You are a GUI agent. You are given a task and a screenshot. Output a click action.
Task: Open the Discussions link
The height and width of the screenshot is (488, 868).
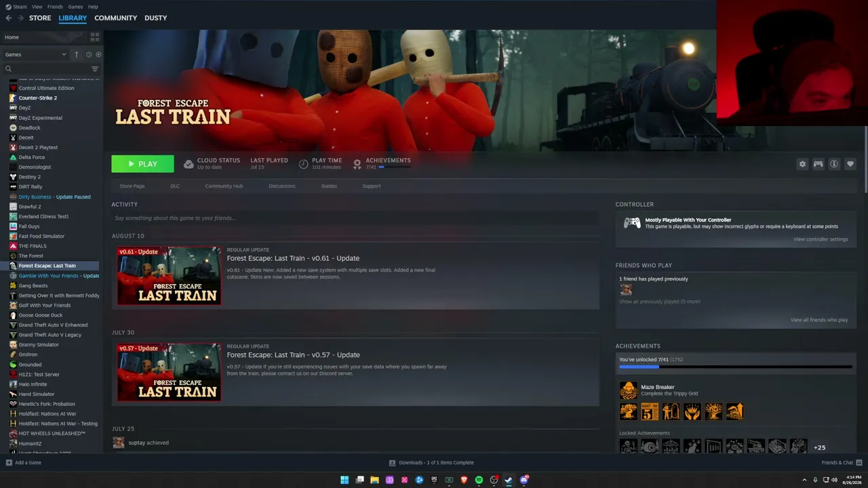click(282, 186)
